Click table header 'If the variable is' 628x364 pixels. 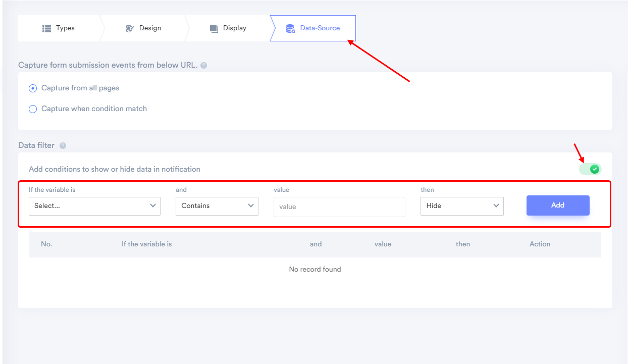(146, 244)
